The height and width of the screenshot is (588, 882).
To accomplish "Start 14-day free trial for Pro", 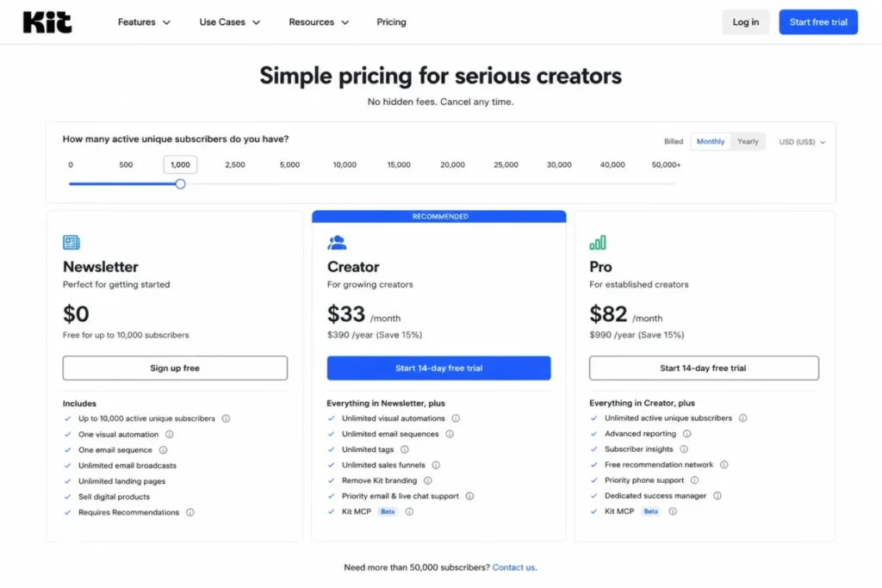I will coord(704,368).
